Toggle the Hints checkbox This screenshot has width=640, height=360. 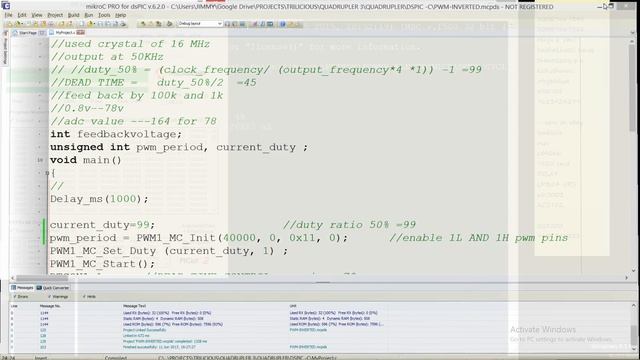click(x=89, y=297)
